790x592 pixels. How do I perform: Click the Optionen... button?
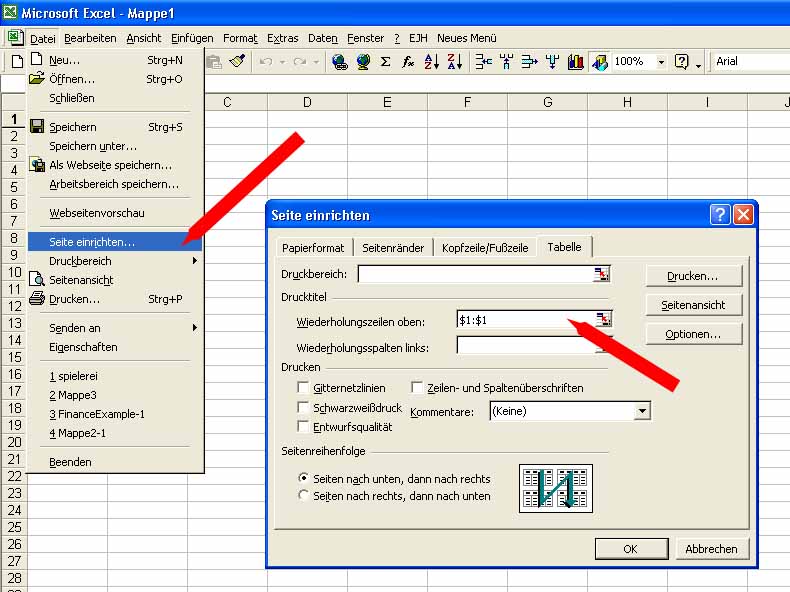pos(693,334)
